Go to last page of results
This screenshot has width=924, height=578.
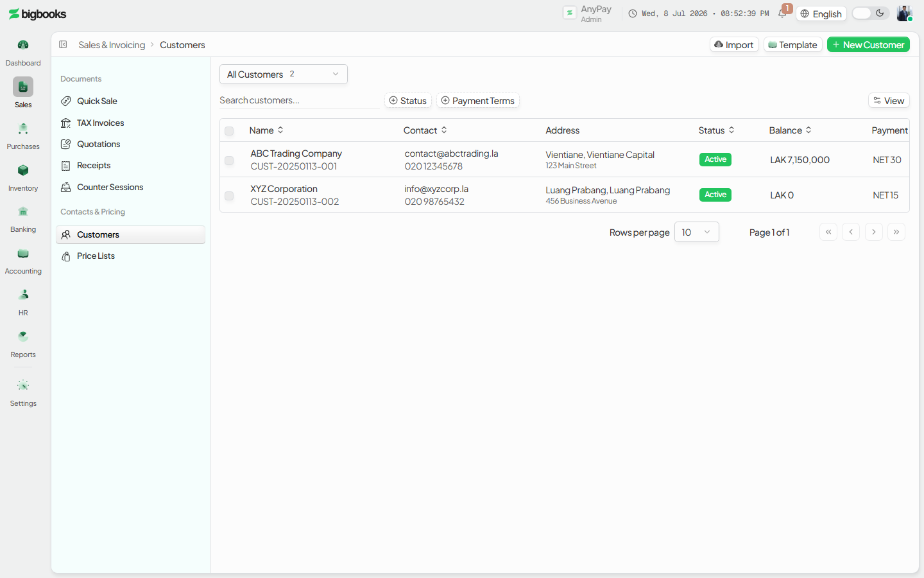click(x=896, y=232)
